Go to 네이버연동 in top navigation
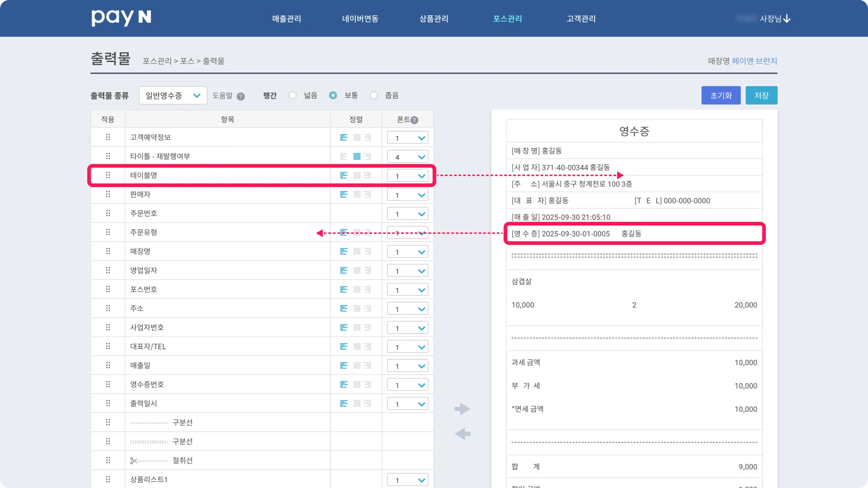 [360, 19]
